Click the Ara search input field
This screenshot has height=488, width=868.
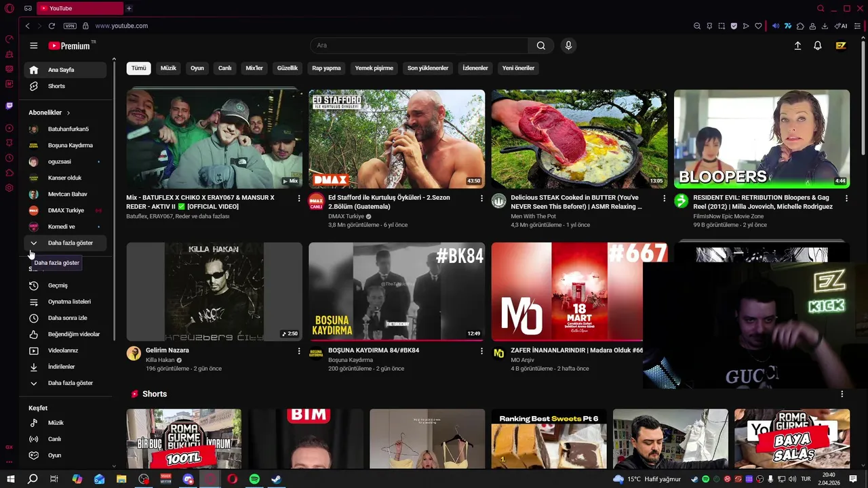pyautogui.click(x=419, y=45)
